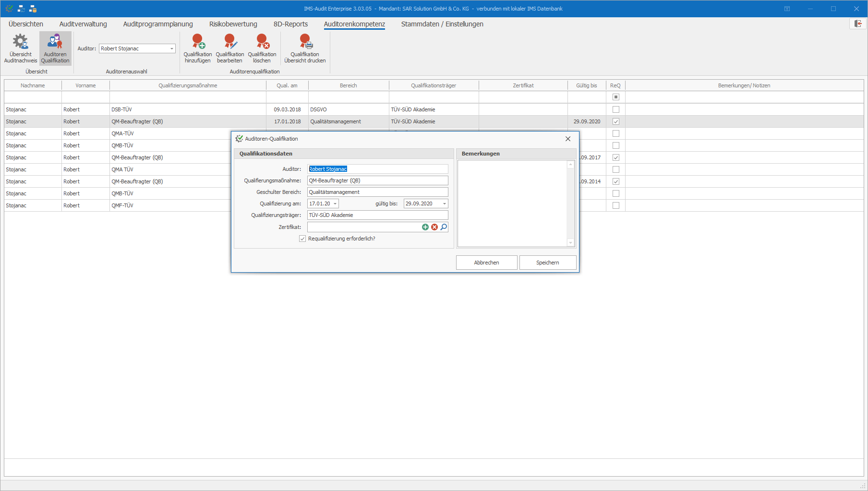The height and width of the screenshot is (491, 868).
Task: Add certificate with green plus icon
Action: pyautogui.click(x=425, y=227)
